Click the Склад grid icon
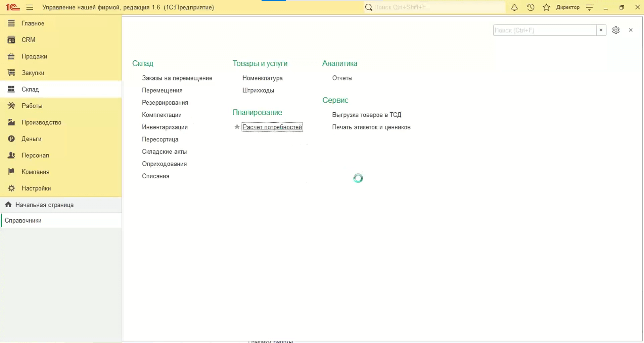Screen dimensions: 644x343 tap(11, 89)
